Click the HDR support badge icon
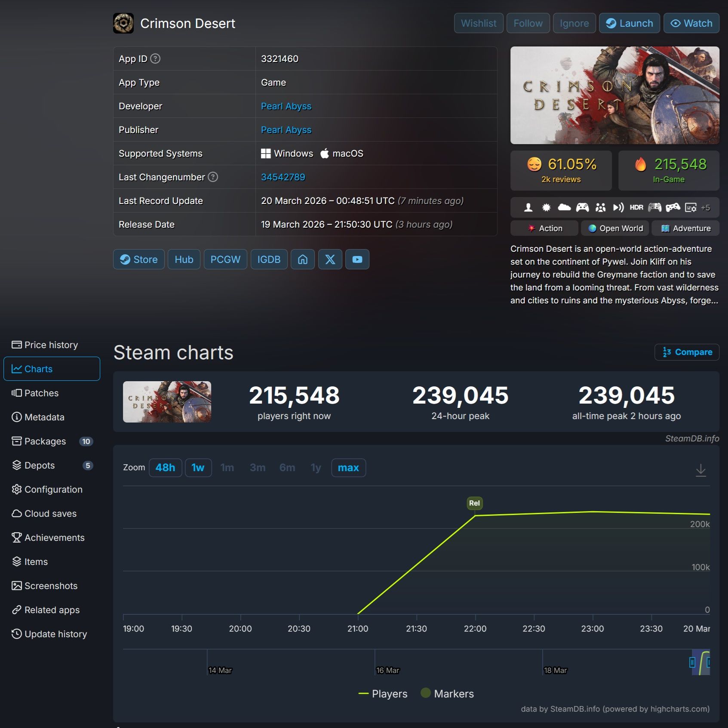This screenshot has width=728, height=728. 636,207
